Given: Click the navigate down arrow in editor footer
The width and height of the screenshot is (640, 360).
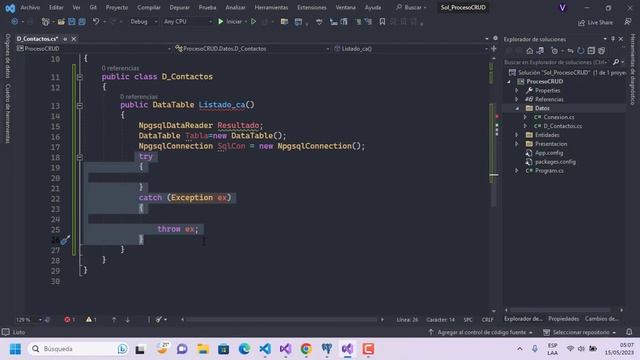Looking at the screenshot, I should point(127,320).
